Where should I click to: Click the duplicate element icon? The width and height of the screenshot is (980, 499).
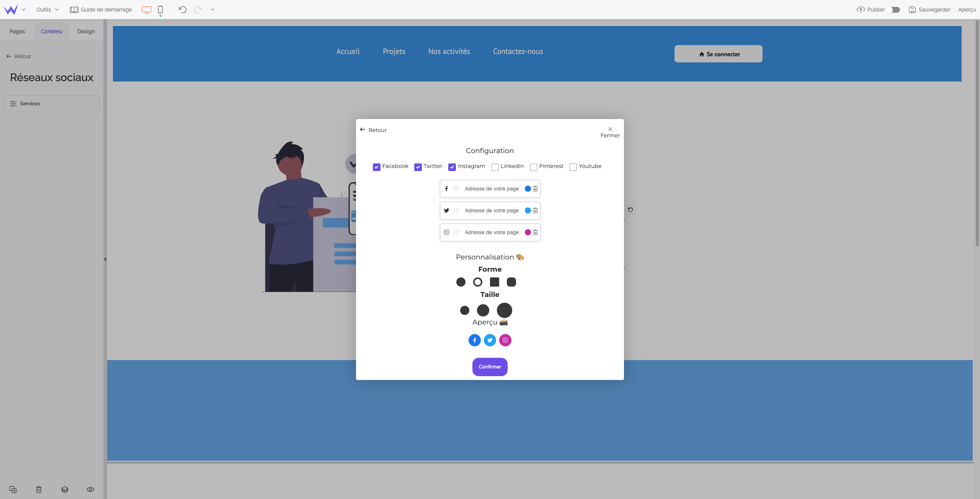[13, 489]
